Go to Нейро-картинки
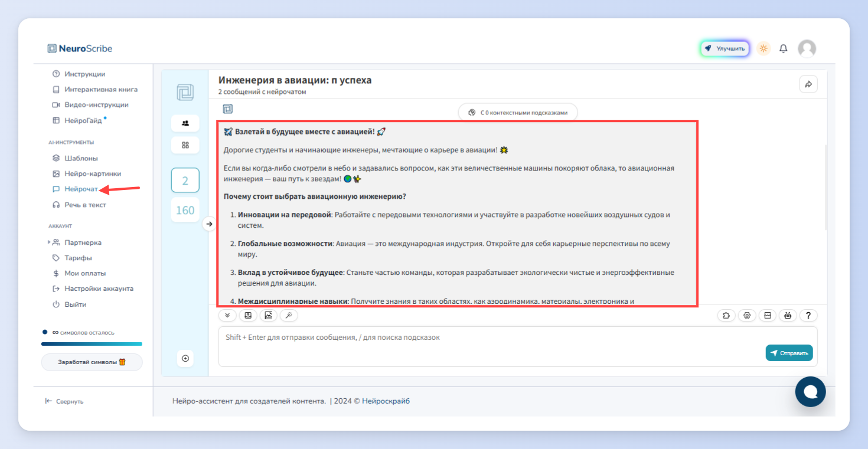Image resolution: width=868 pixels, height=449 pixels. 87,173
